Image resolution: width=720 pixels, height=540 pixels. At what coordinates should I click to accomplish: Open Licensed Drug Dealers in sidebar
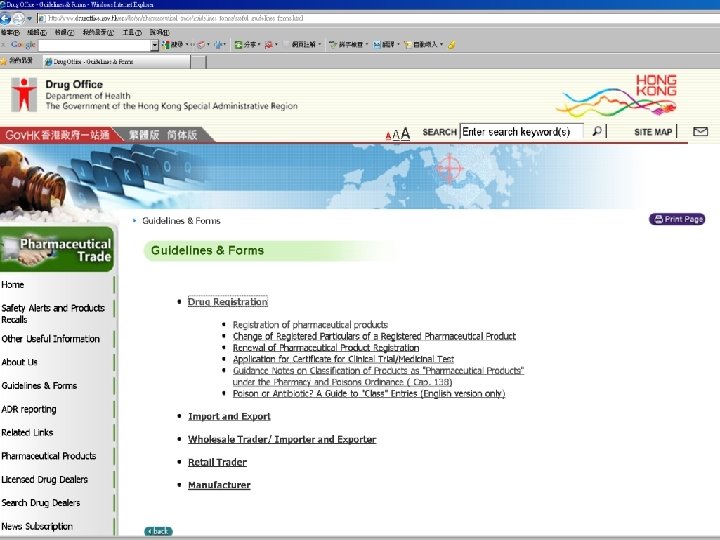tap(45, 479)
